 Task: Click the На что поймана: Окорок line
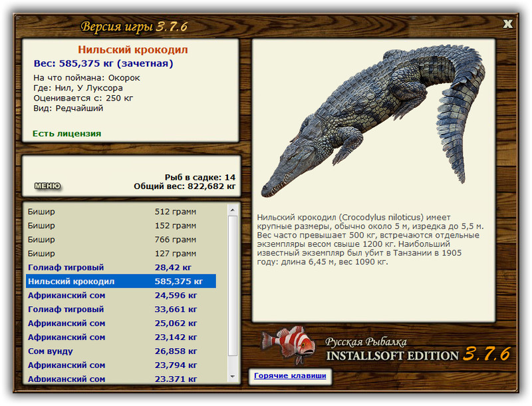[86, 78]
